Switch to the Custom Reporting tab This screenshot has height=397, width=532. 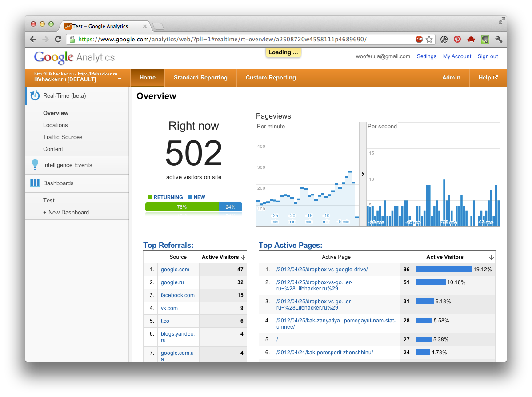click(x=271, y=78)
